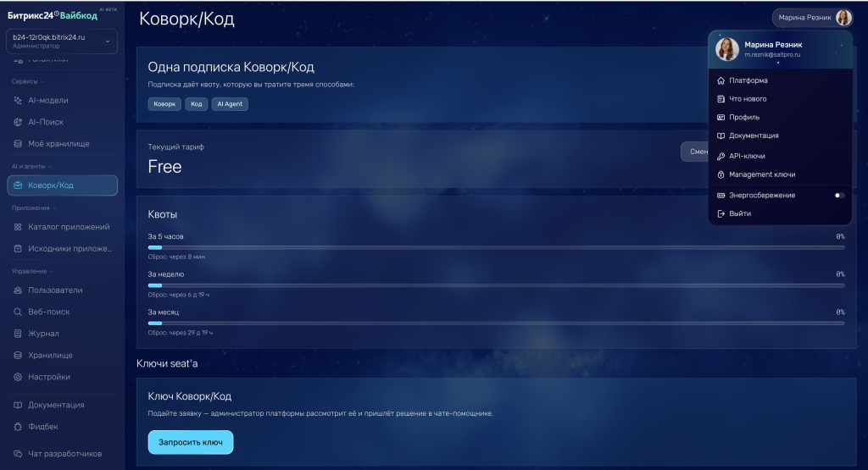This screenshot has width=868, height=470.
Task: Select the Пользователи people icon
Action: [18, 290]
